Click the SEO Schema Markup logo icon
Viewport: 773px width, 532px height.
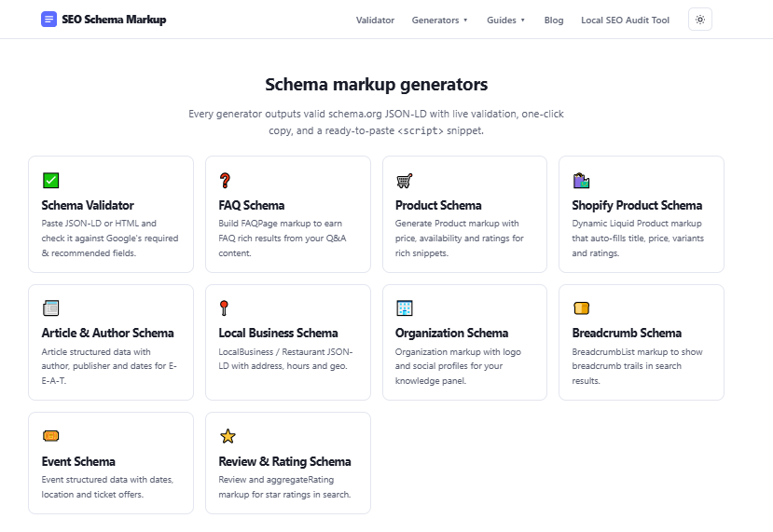[x=48, y=20]
